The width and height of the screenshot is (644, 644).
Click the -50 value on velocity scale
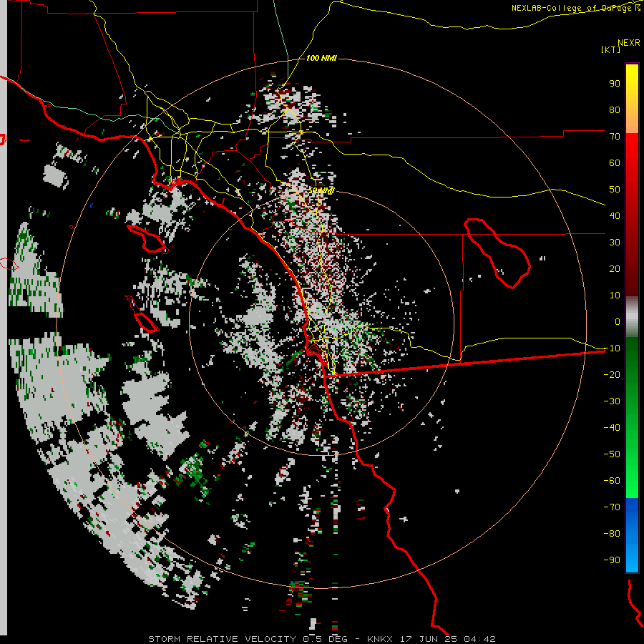612,454
